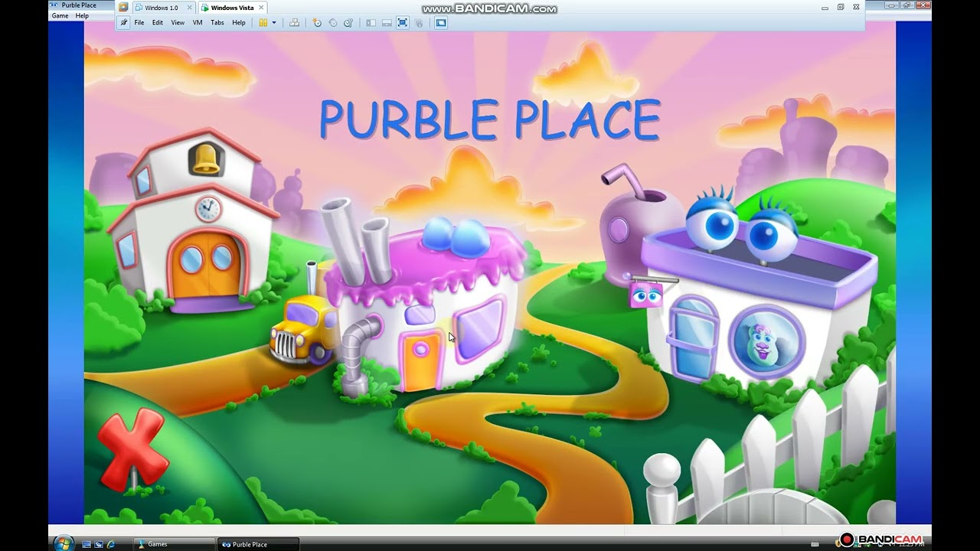
Task: Open the VMware View menu
Action: pos(178,23)
